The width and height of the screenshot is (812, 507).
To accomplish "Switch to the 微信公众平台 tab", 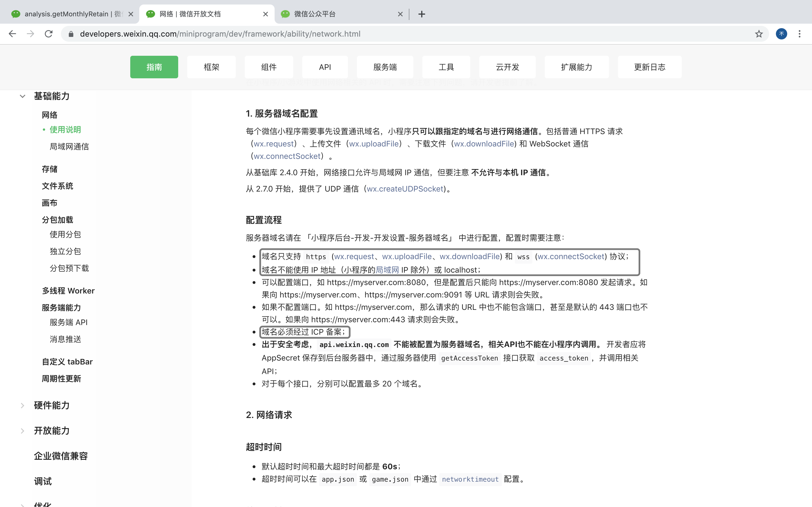I will click(x=336, y=14).
